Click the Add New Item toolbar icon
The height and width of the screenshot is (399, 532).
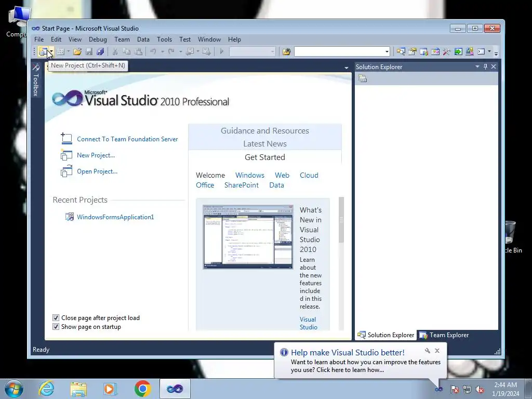pyautogui.click(x=60, y=51)
